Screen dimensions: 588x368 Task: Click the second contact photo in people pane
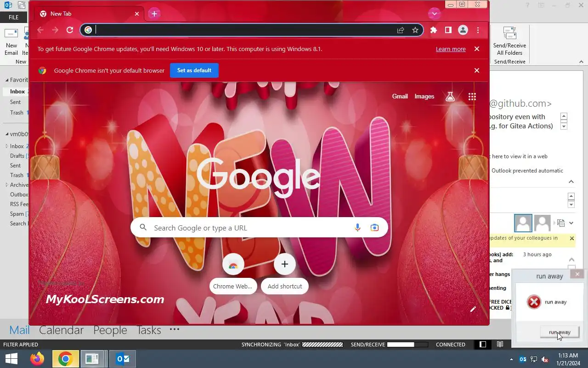[543, 223]
